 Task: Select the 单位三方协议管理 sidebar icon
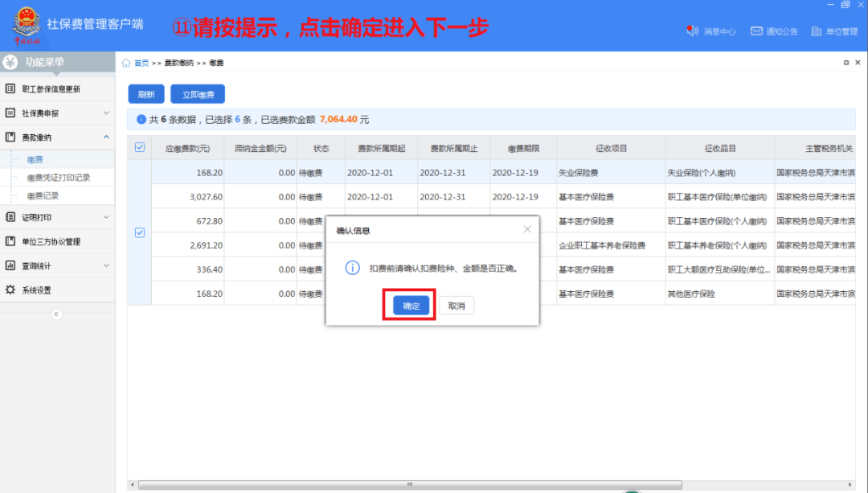click(x=10, y=242)
